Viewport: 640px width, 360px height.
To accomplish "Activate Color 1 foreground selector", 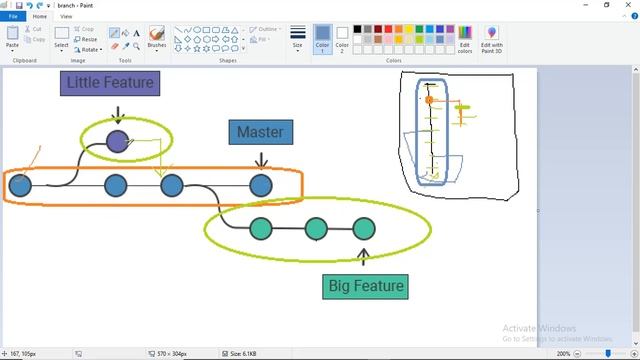I will point(322,40).
